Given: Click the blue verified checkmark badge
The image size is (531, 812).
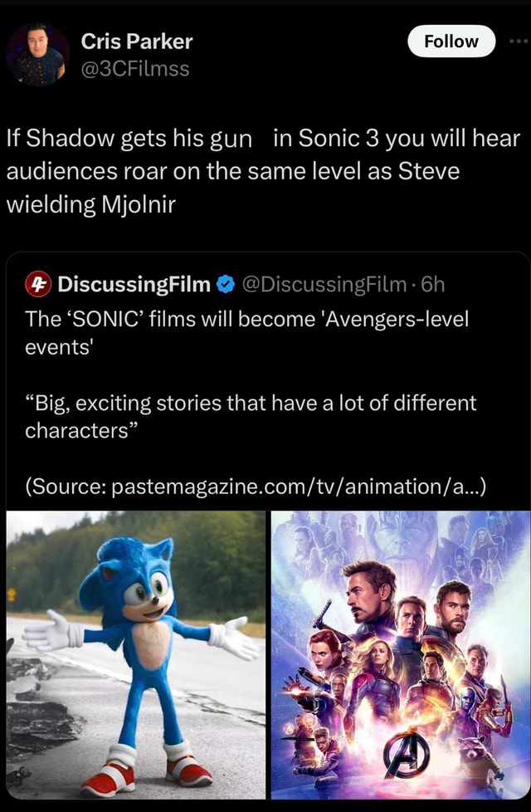Looking at the screenshot, I should tap(224, 286).
